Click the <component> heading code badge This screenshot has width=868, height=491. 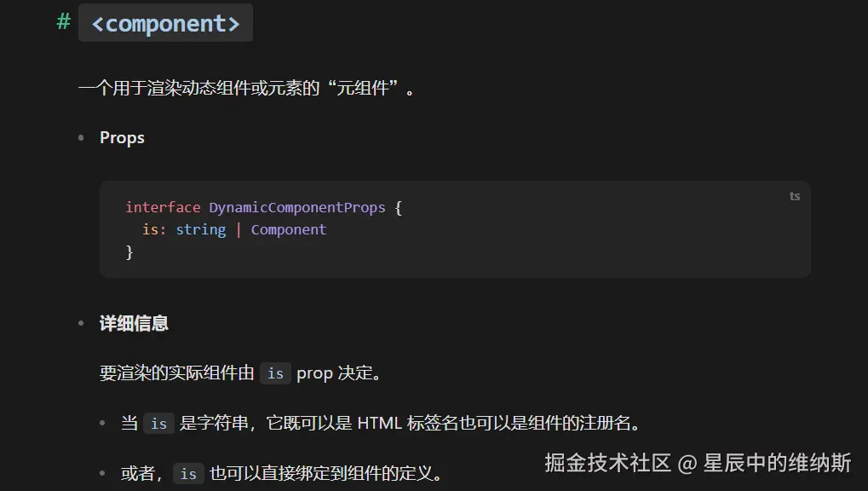click(165, 23)
